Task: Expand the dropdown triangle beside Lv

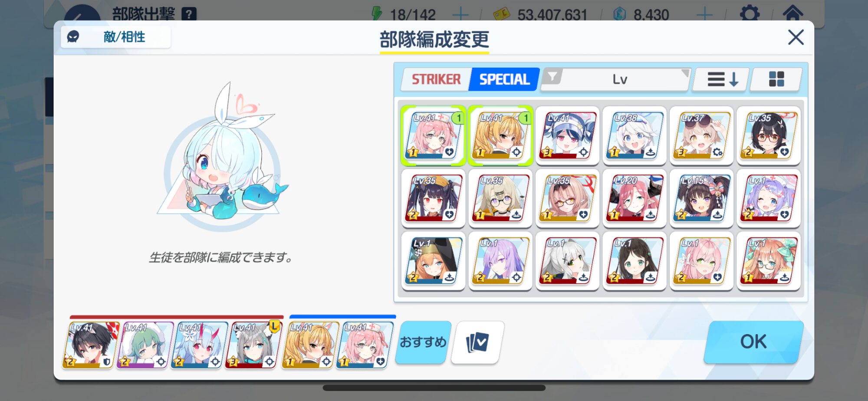Action: click(685, 73)
